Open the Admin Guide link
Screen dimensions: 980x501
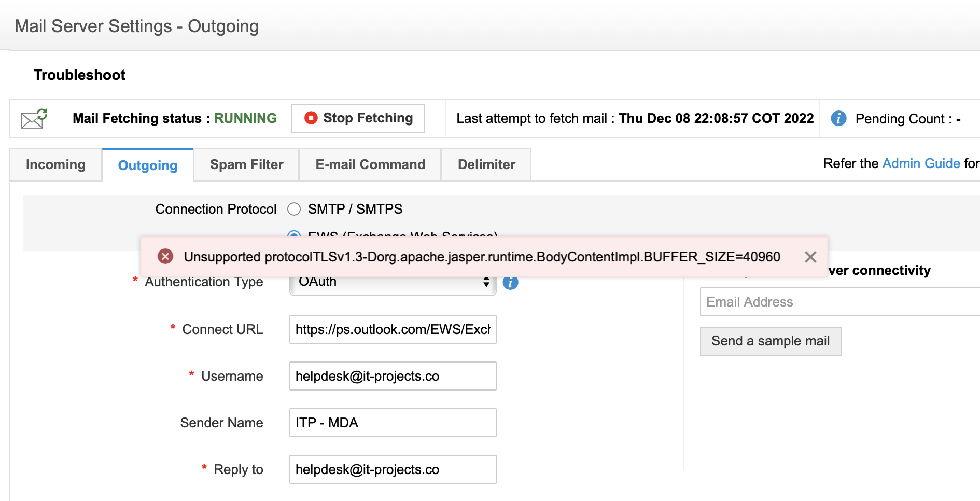[x=921, y=163]
